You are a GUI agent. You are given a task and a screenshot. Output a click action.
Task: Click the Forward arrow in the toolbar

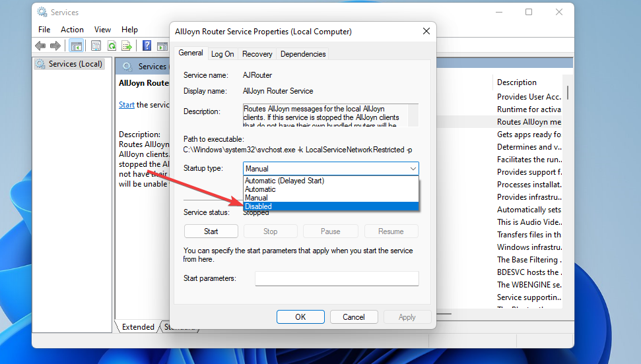pos(55,45)
